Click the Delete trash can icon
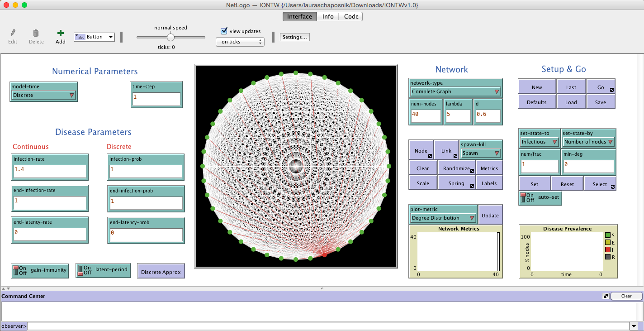The width and height of the screenshot is (644, 331). pyautogui.click(x=36, y=33)
